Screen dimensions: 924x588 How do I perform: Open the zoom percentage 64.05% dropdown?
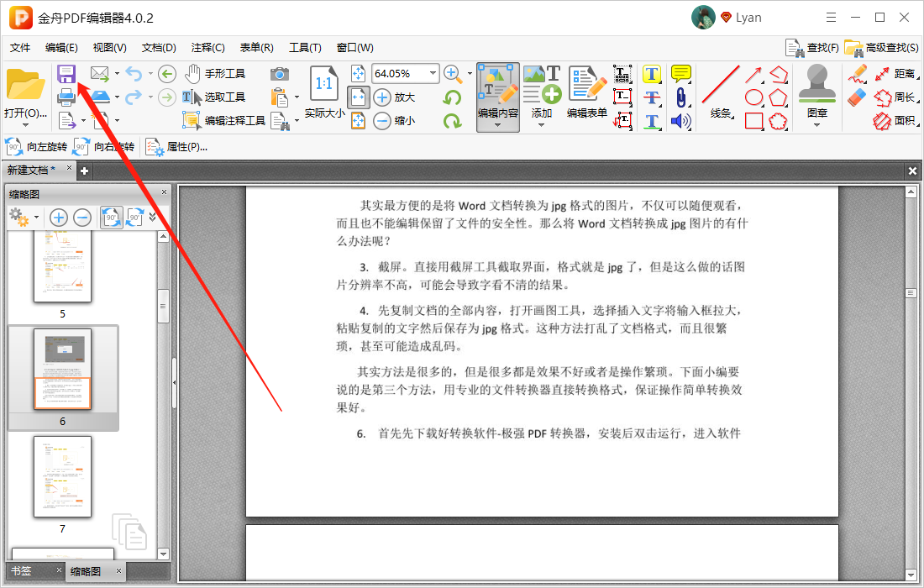433,74
